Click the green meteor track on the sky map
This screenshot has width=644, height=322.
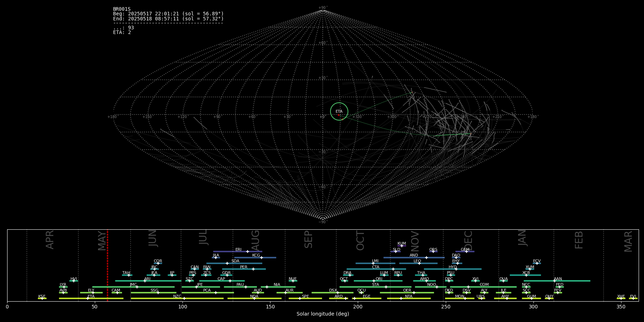coord(452,135)
